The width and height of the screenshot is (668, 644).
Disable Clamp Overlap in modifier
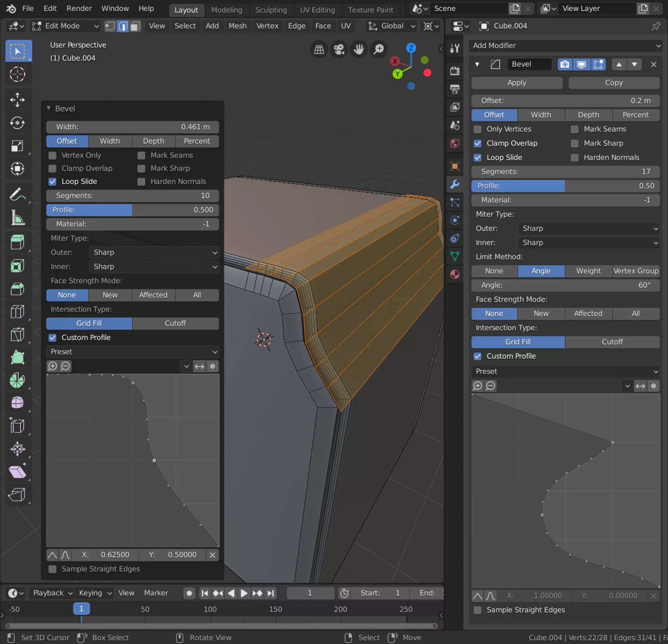click(x=478, y=144)
